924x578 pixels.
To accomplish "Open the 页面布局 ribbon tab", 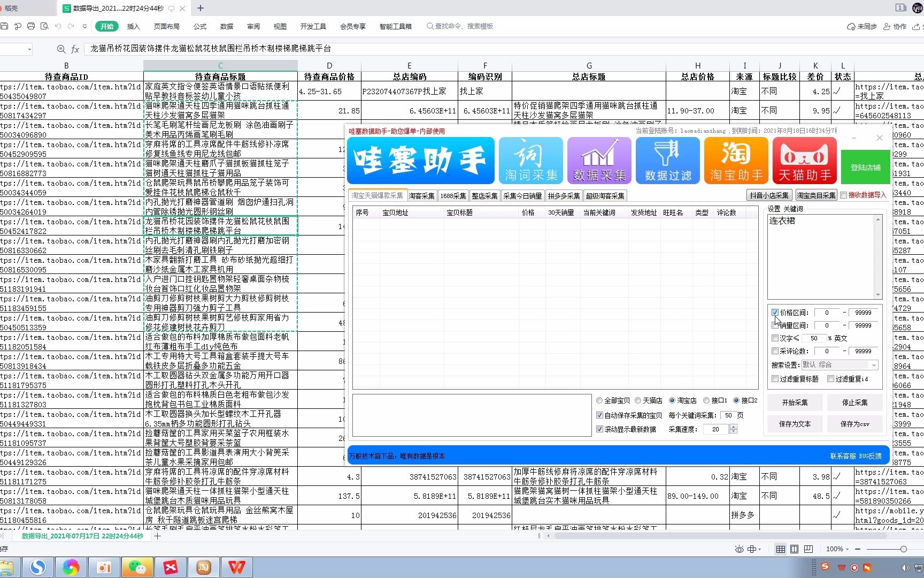I will (166, 26).
